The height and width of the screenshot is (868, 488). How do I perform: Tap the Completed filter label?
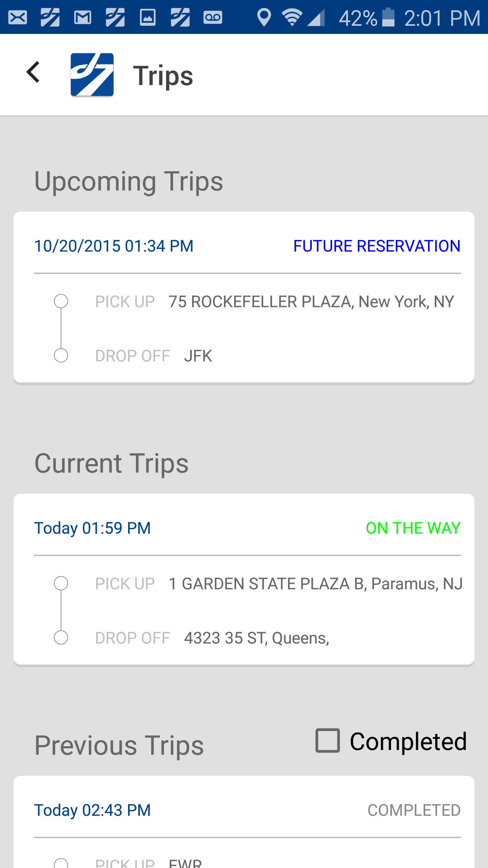tap(408, 741)
